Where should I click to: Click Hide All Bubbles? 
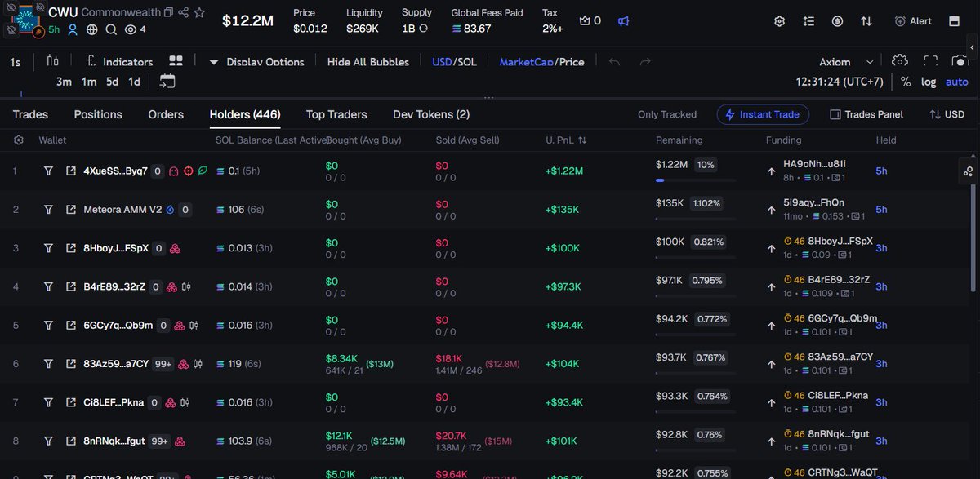pyautogui.click(x=367, y=62)
